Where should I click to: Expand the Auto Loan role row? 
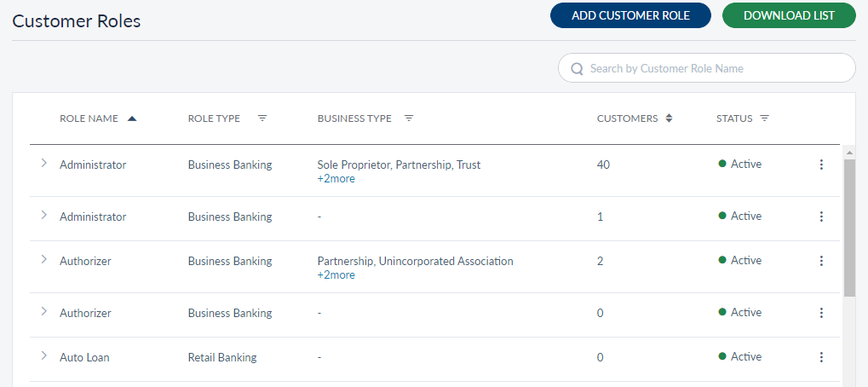tap(43, 356)
